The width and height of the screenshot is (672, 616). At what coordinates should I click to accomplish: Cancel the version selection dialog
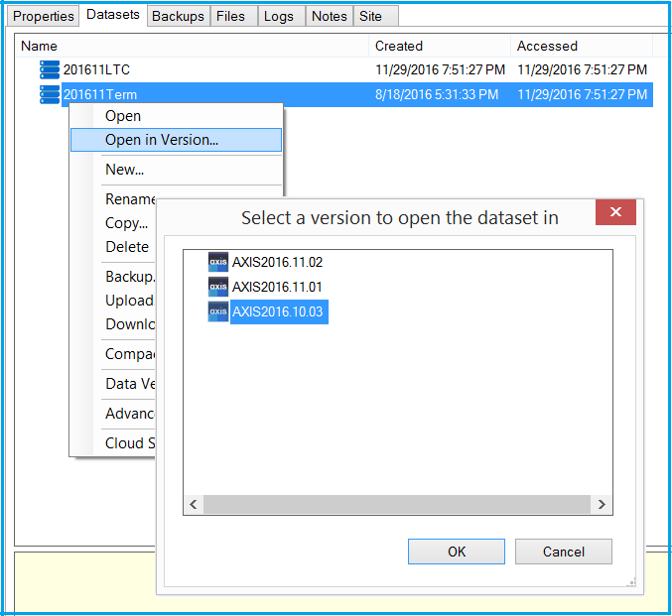(x=564, y=552)
